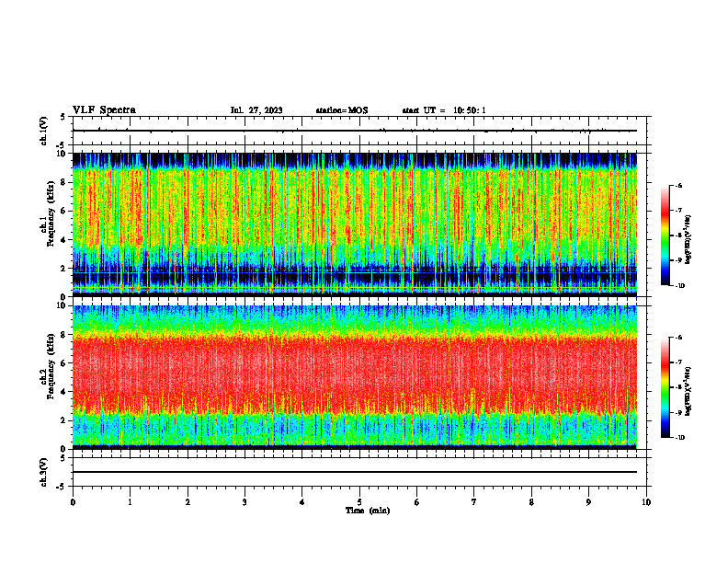Screen dimensions: 728x563
Task: Click the ch.1 color scale units label
Action: pos(688,239)
